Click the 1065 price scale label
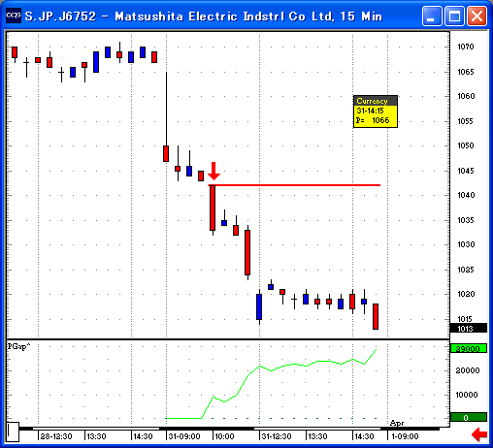The height and width of the screenshot is (448, 493). [466, 72]
